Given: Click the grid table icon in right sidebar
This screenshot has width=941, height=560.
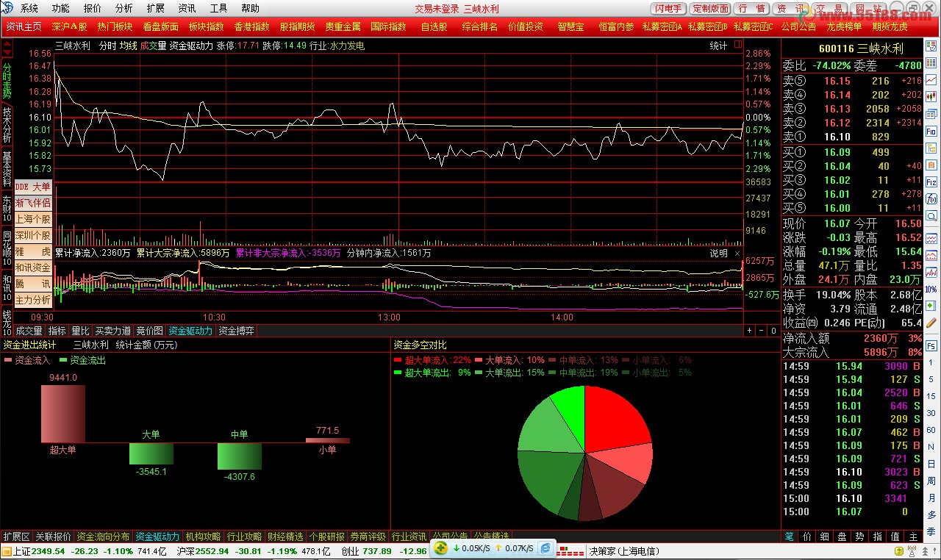Looking at the screenshot, I should (x=931, y=62).
